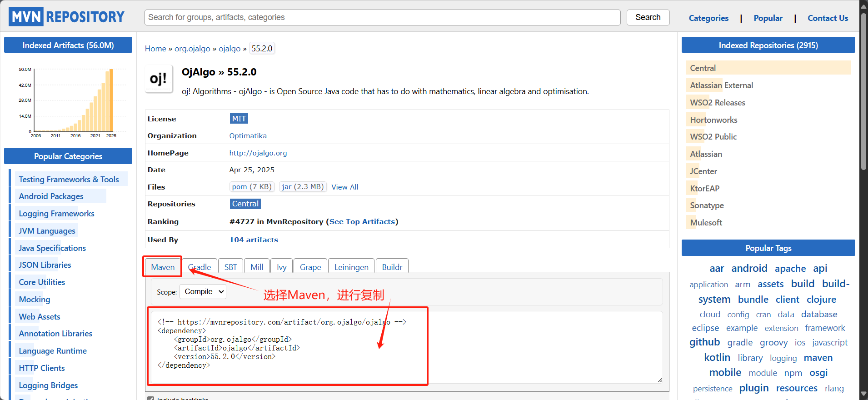Click the Indexed Repositories (2915) header
868x400 pixels.
(x=768, y=45)
